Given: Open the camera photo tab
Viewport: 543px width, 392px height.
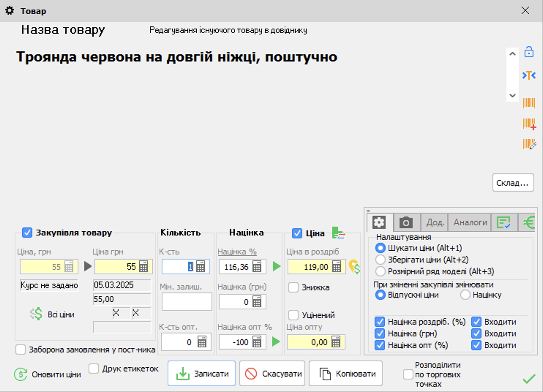Looking at the screenshot, I should [406, 222].
